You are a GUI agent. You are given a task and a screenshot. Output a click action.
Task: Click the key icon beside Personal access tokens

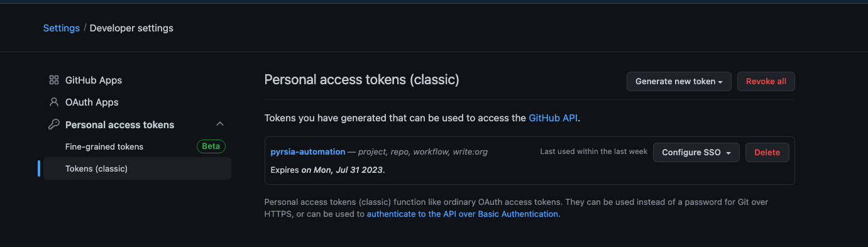click(x=54, y=124)
